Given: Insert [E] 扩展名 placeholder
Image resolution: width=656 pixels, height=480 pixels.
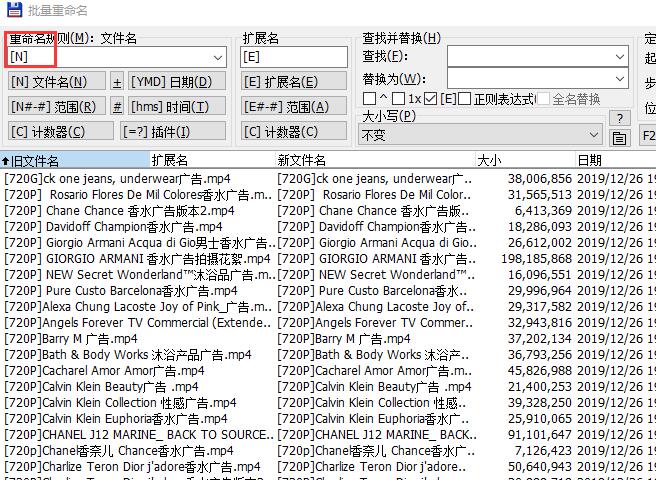Looking at the screenshot, I should 294,82.
